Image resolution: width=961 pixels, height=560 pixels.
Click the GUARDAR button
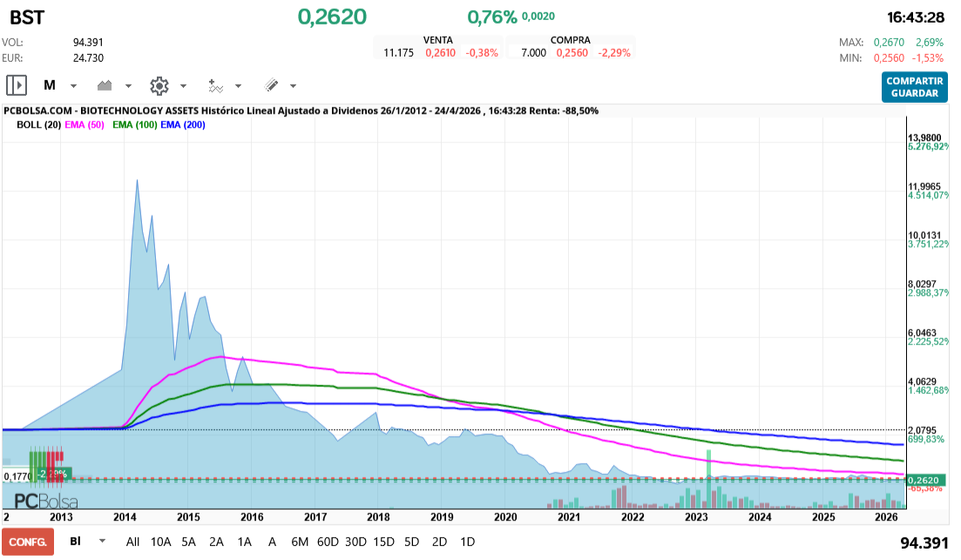pyautogui.click(x=914, y=93)
